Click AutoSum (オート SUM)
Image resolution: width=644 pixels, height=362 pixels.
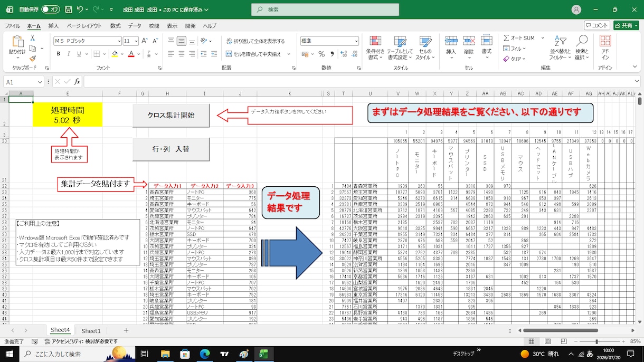(x=519, y=38)
